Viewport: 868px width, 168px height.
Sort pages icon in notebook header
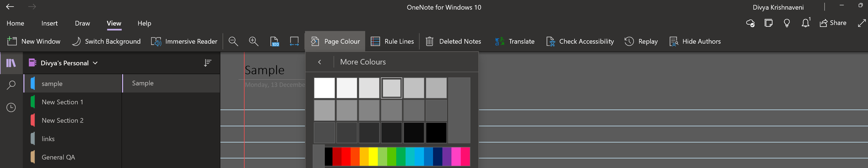click(x=207, y=63)
